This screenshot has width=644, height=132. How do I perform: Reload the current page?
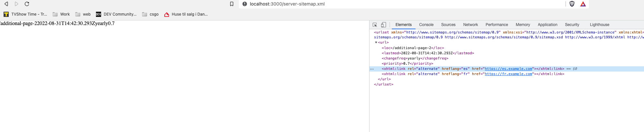tap(27, 4)
